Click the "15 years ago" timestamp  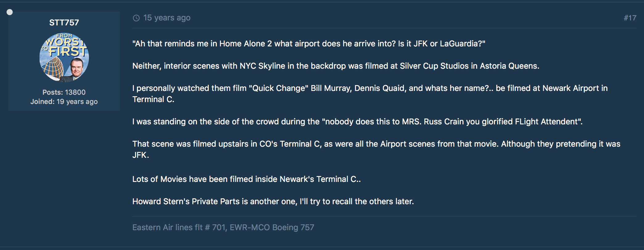pyautogui.click(x=167, y=18)
